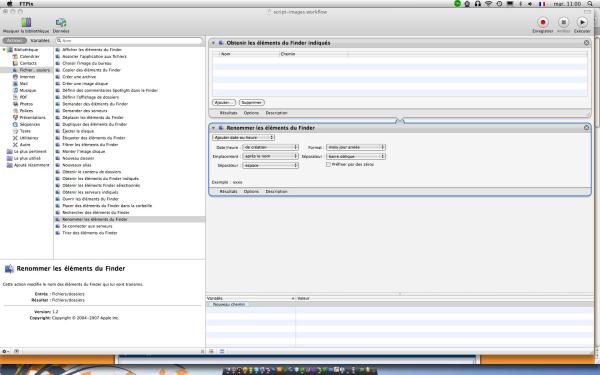
Task: Open Description tab of the Renommer action
Action: point(276,191)
